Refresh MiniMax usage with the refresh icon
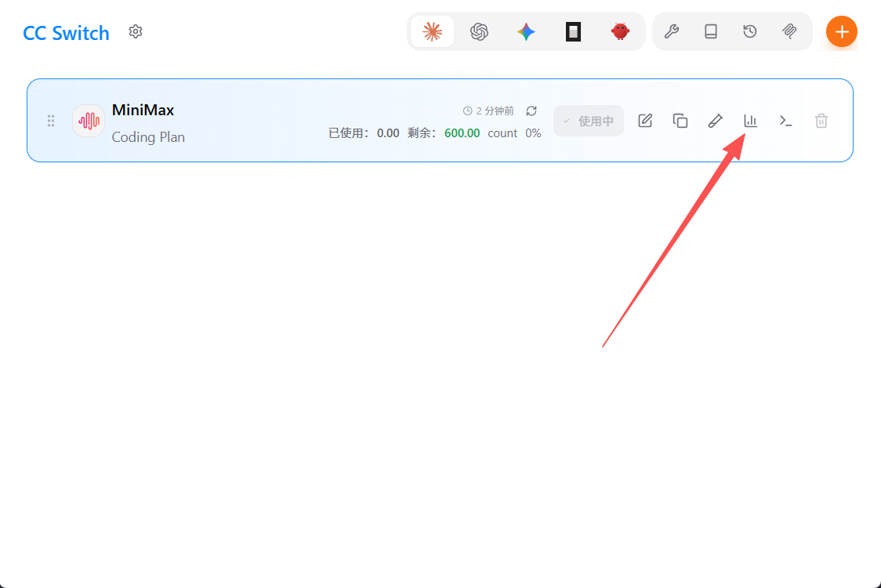Viewport: 881px width, 588px height. coord(531,111)
